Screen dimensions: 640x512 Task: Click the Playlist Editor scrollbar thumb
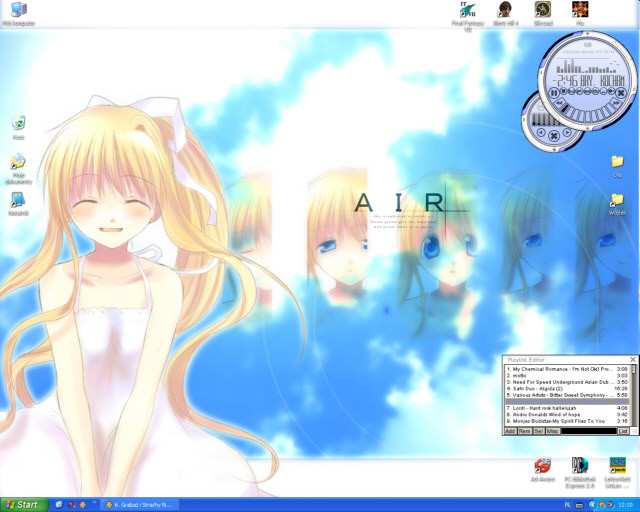pyautogui.click(x=634, y=369)
